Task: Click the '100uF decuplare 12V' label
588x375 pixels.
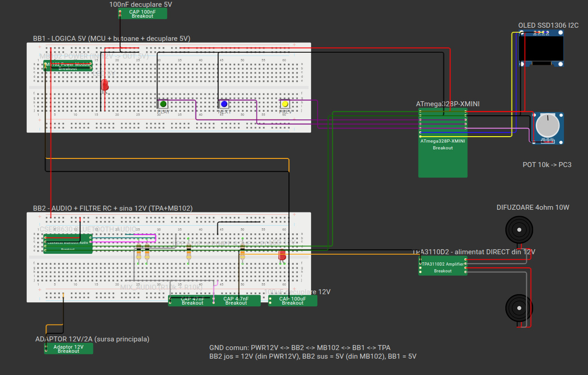Action: [297, 292]
